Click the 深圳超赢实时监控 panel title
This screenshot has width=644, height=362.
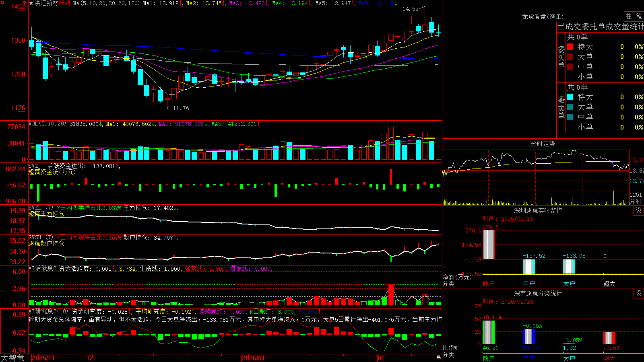coord(538,210)
